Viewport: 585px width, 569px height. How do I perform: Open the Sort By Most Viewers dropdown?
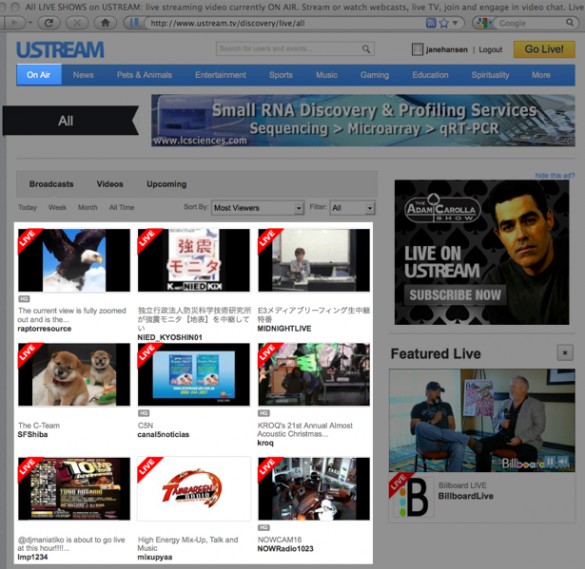click(257, 208)
